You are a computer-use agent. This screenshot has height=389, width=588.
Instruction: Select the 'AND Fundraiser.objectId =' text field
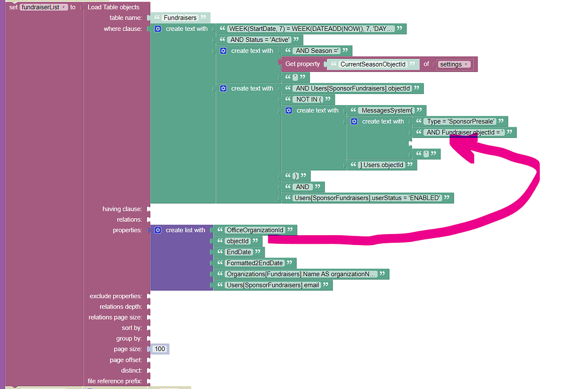465,133
